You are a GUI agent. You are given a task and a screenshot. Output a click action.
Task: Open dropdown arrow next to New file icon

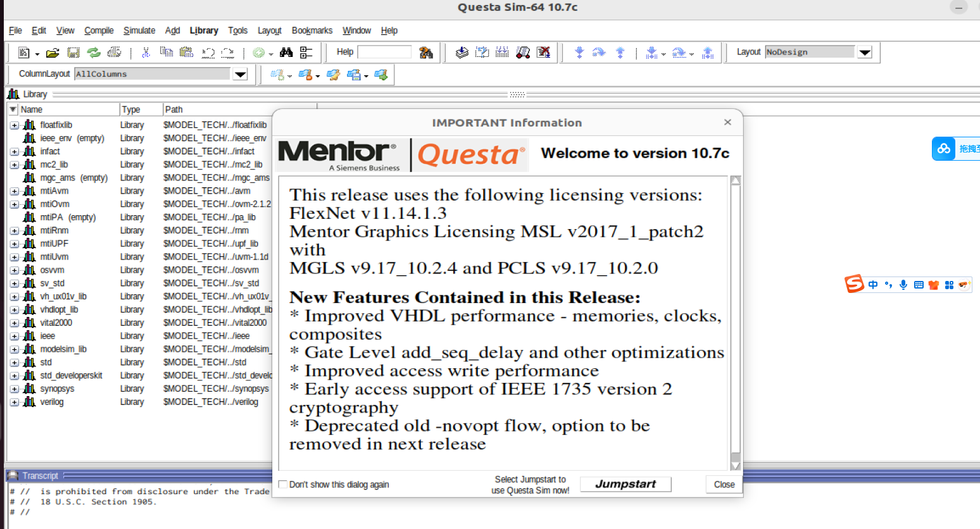tap(37, 54)
